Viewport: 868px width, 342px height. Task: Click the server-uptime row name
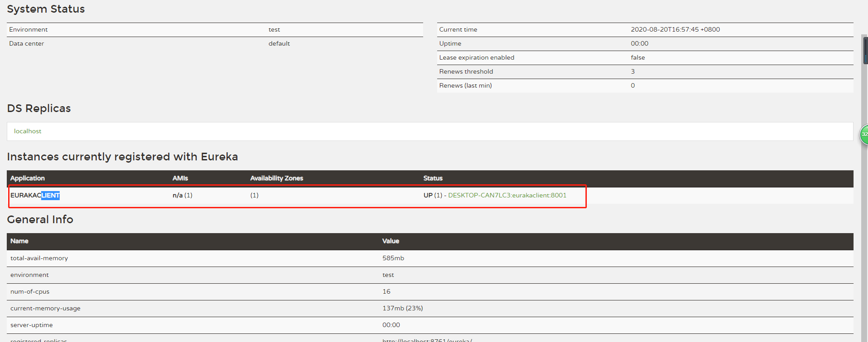(x=32, y=325)
